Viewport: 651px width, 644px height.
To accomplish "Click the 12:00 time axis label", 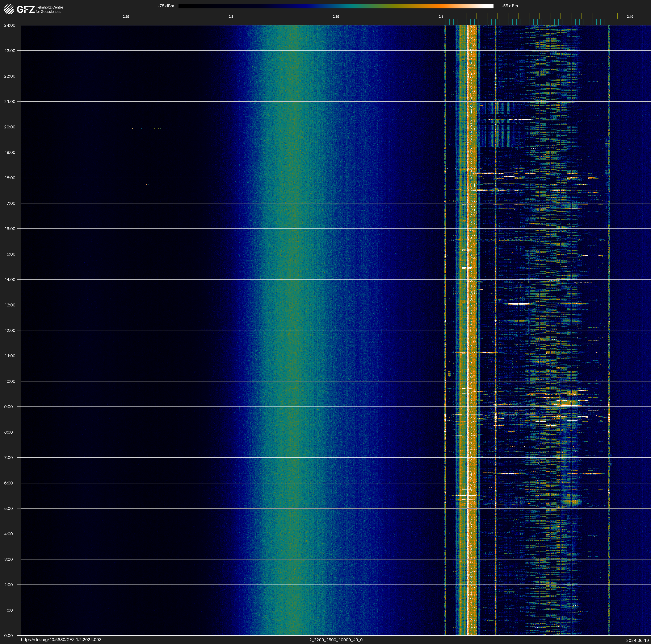I will pos(10,330).
